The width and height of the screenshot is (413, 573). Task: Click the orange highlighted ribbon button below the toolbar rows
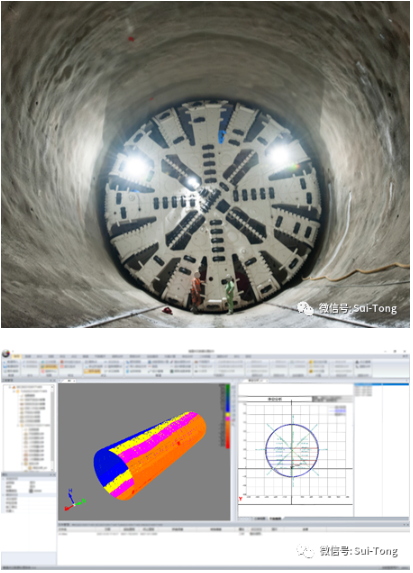[92, 371]
